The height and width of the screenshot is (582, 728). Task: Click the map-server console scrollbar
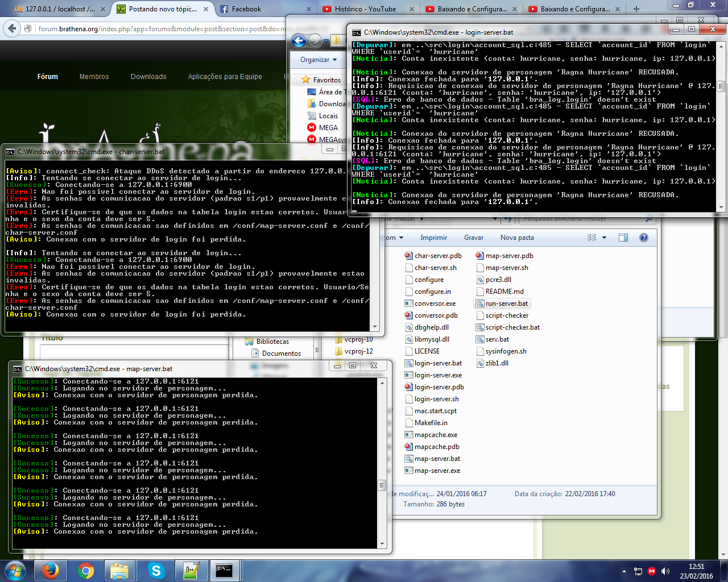(x=382, y=485)
